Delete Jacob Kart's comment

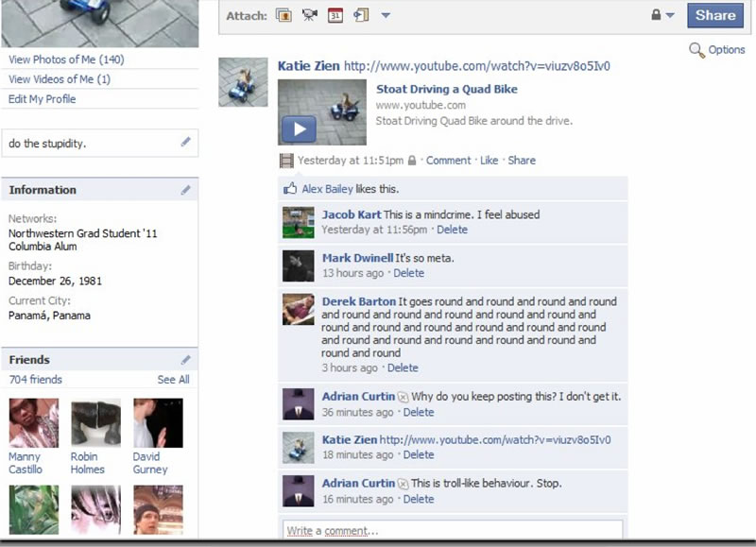click(x=452, y=230)
